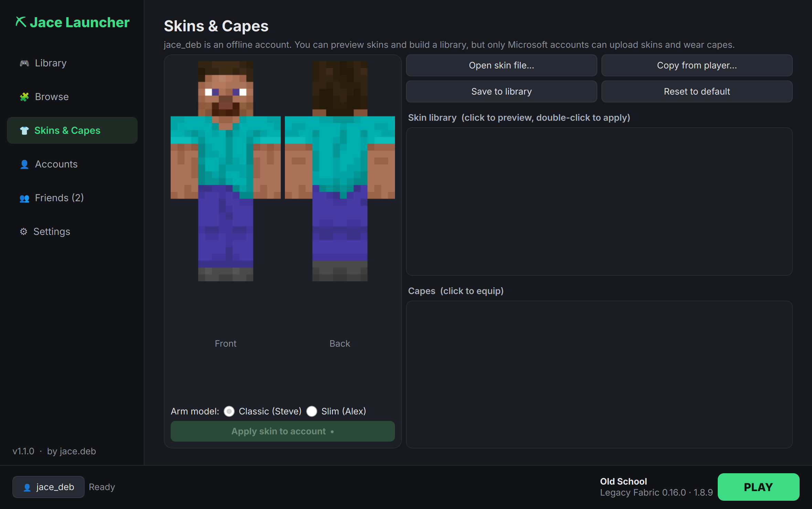Click the green PLAY button
The width and height of the screenshot is (812, 509).
click(758, 487)
